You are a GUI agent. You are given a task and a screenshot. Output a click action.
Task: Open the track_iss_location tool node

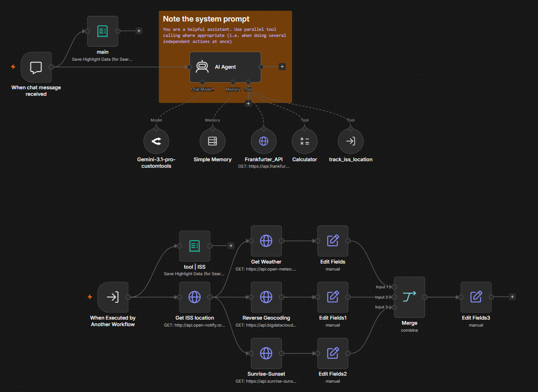click(x=350, y=141)
